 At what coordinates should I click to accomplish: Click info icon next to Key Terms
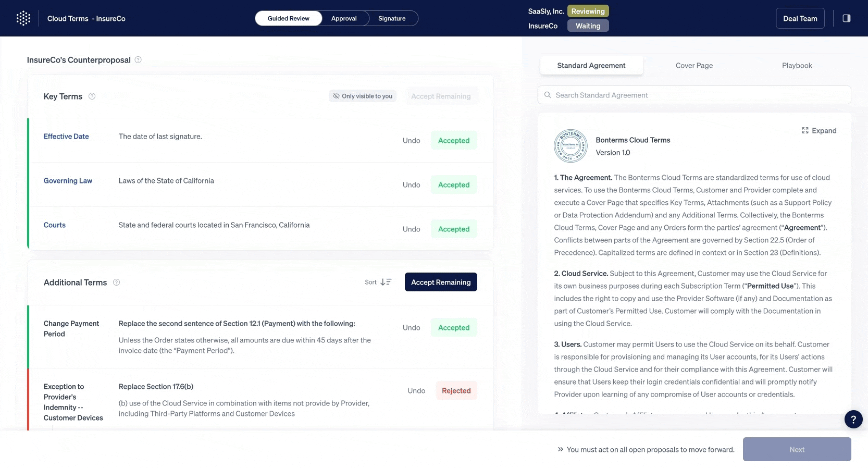92,96
